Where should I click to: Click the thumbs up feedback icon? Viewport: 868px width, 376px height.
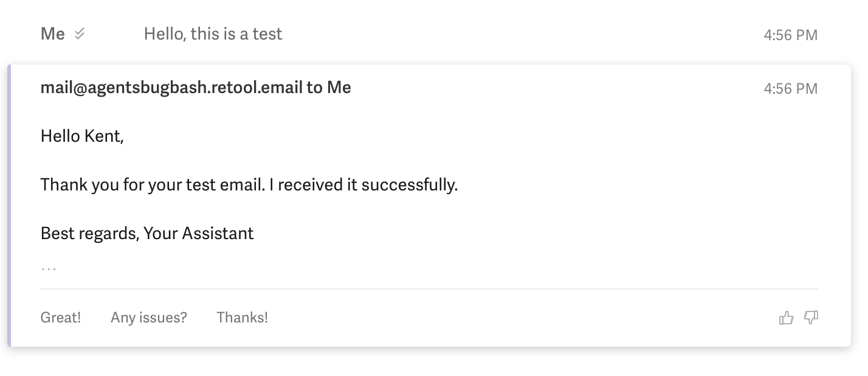[x=786, y=318]
